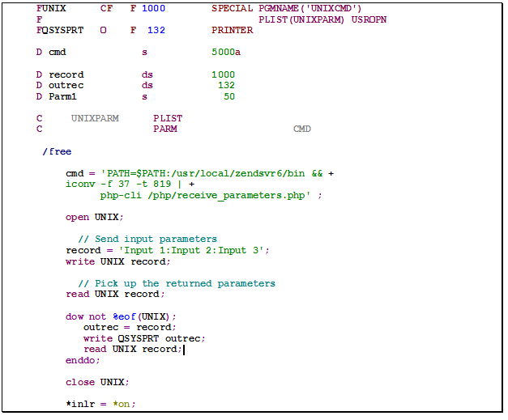Click the PGMNAME('UNIXCMD') keyword text

click(x=310, y=8)
